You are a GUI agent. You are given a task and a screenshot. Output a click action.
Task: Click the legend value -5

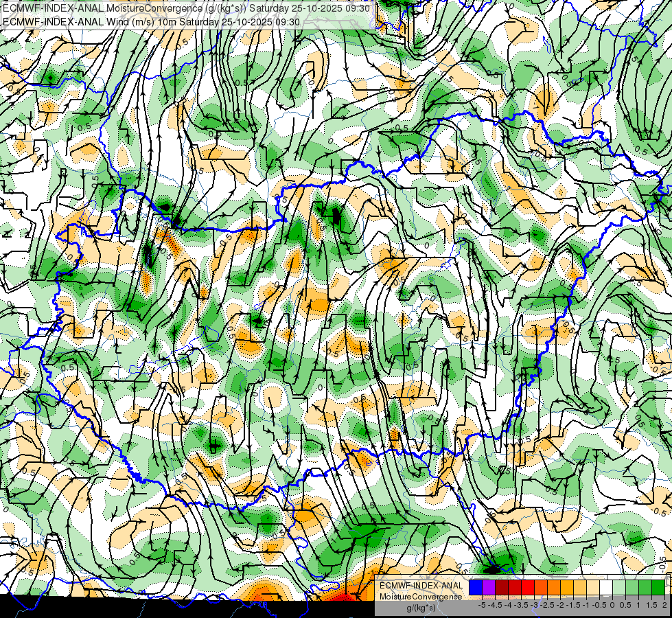click(x=482, y=605)
